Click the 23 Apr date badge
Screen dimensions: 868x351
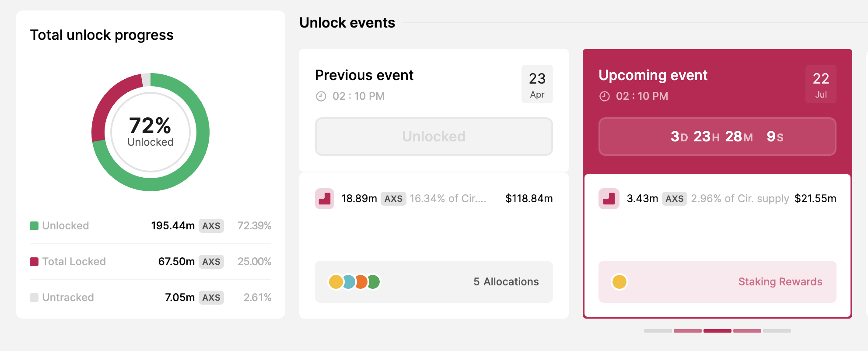pyautogui.click(x=537, y=84)
